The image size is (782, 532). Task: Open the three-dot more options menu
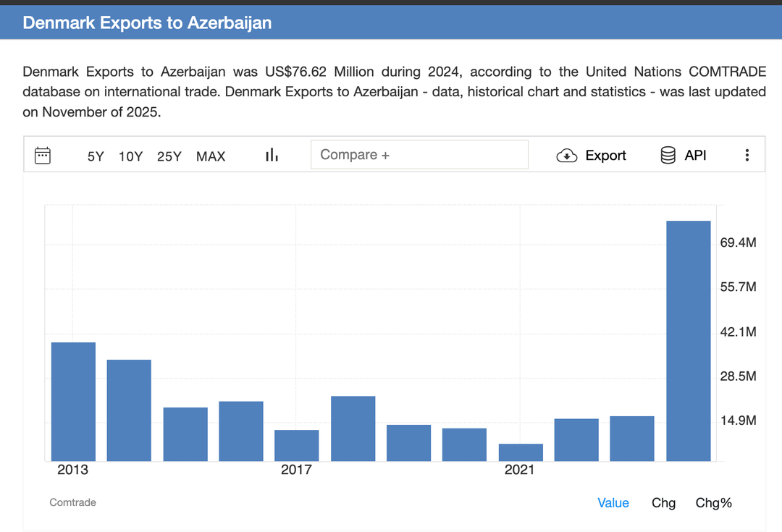747,155
